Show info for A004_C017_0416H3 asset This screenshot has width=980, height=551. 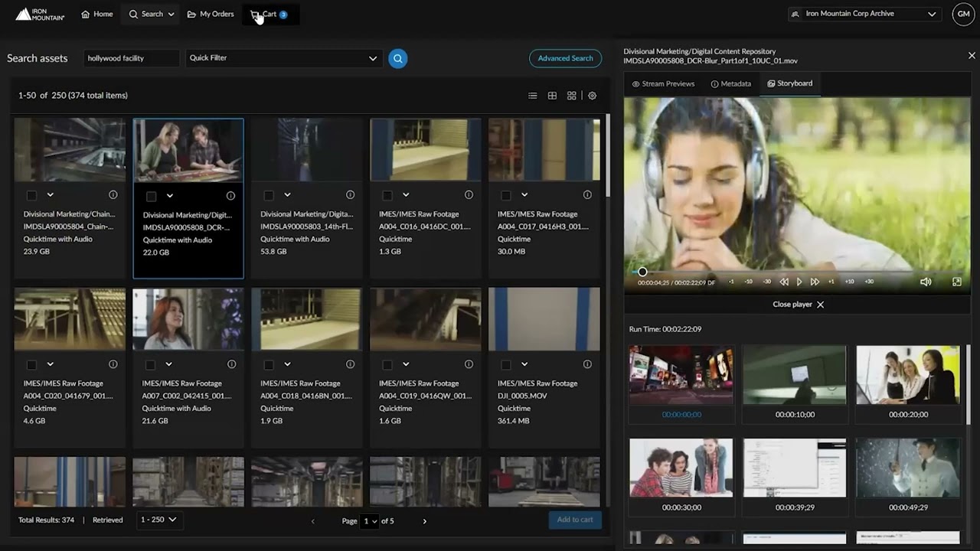pos(587,195)
